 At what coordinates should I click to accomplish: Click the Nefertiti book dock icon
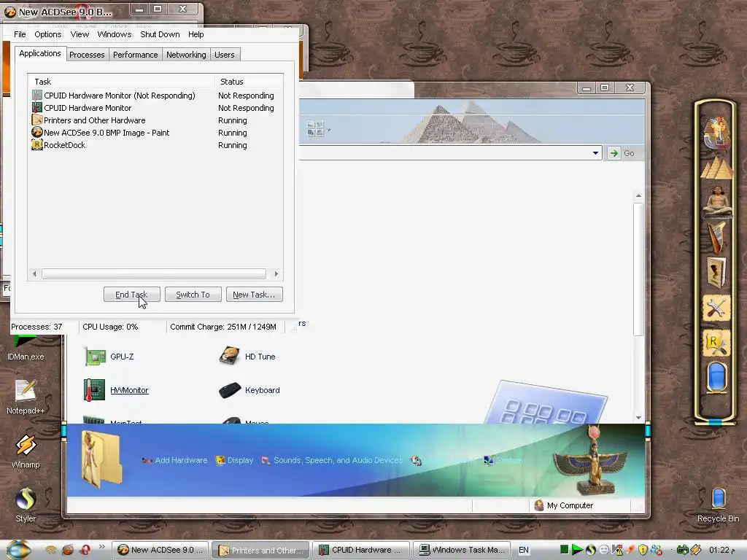pyautogui.click(x=717, y=272)
